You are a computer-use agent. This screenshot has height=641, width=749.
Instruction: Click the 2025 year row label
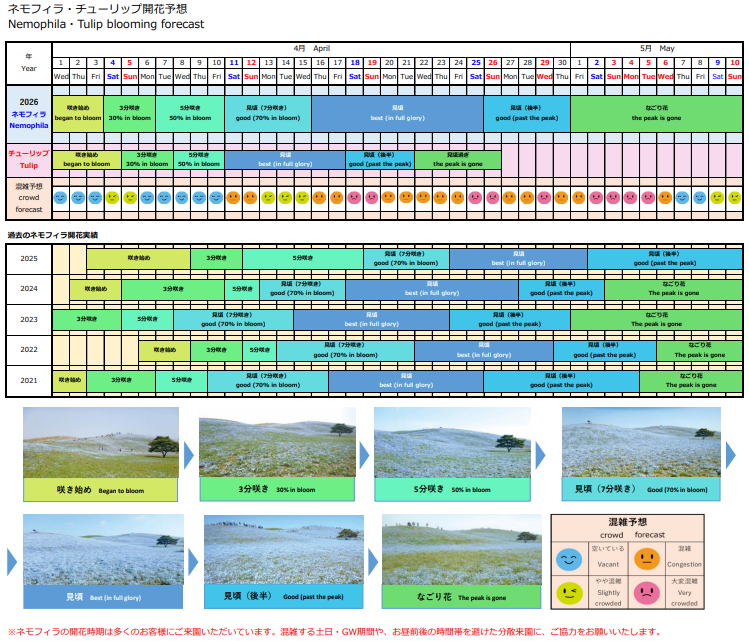(x=29, y=258)
